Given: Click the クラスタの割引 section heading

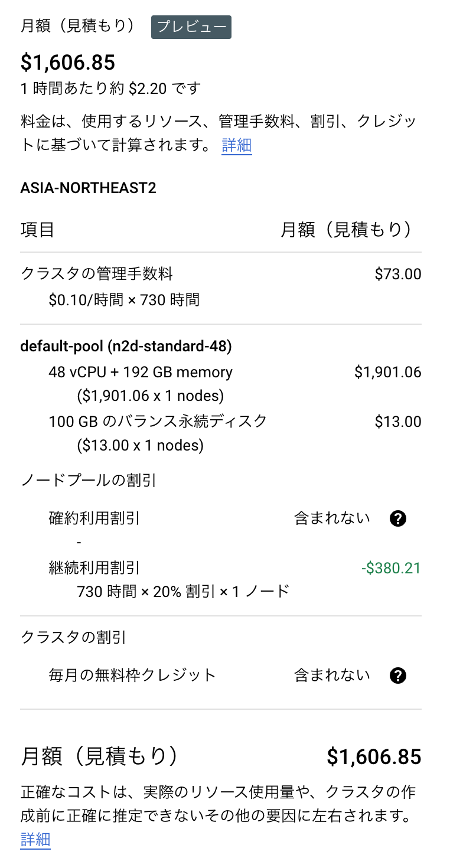Looking at the screenshot, I should 73,637.
